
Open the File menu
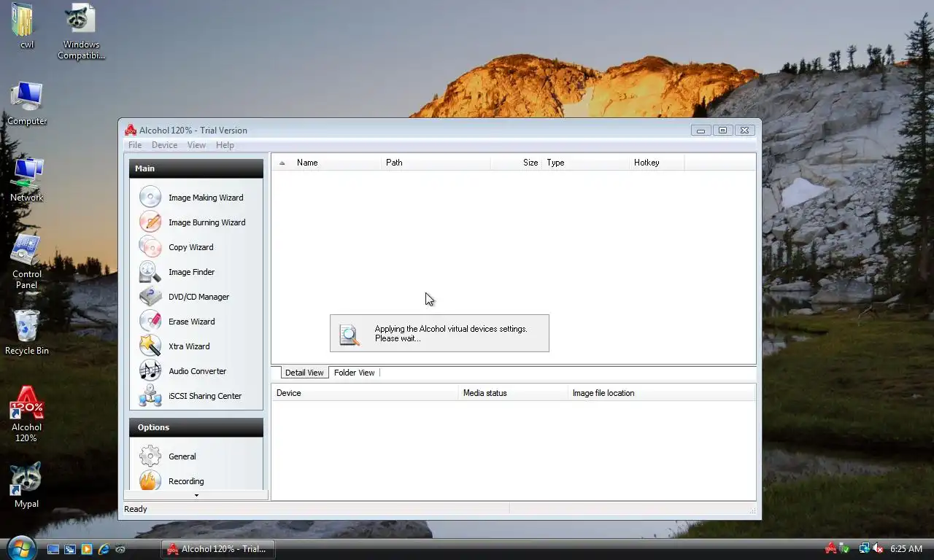pyautogui.click(x=135, y=145)
